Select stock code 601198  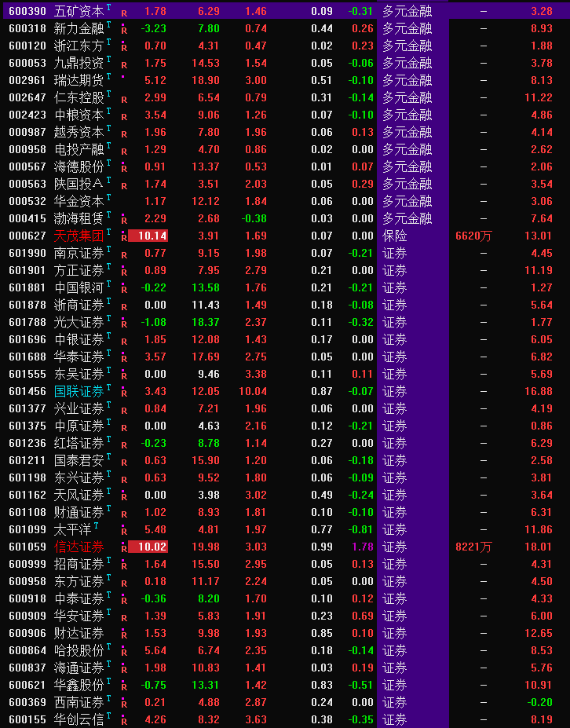[27, 477]
